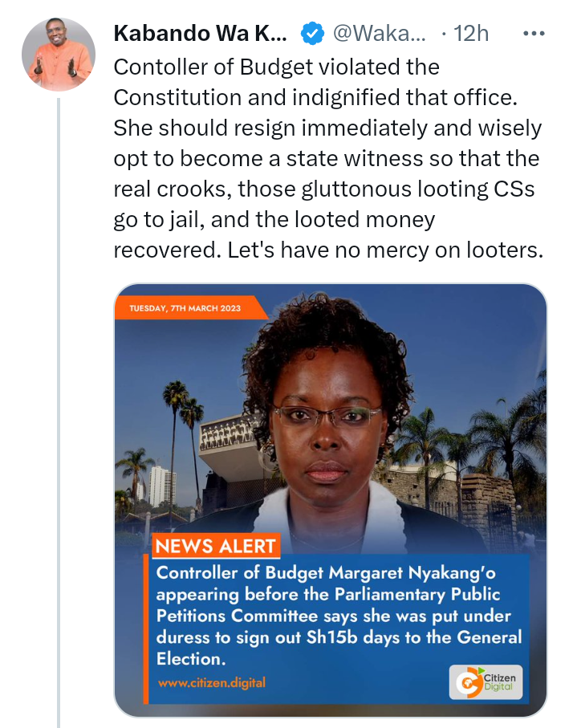Image resolution: width=573 pixels, height=728 pixels.
Task: Click the Citizen Digital logo in image
Action: point(486,682)
